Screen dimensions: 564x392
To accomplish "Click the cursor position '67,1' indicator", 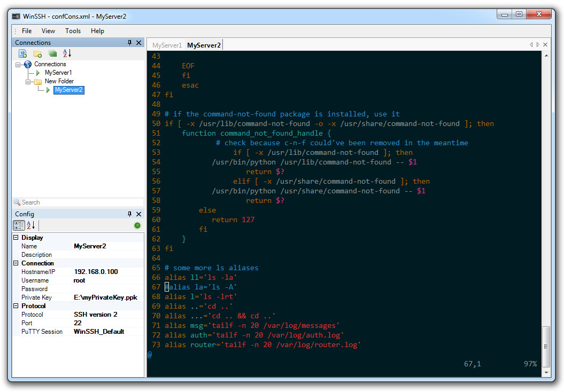I will click(x=472, y=364).
